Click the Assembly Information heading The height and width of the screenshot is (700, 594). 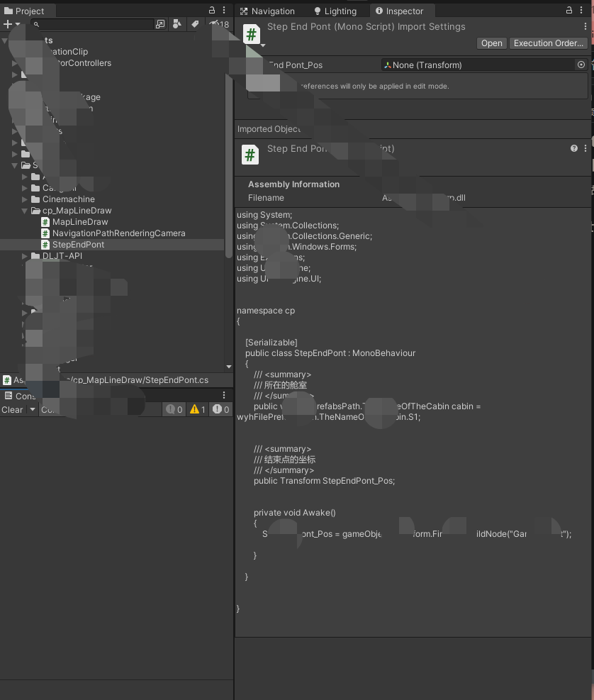[293, 184]
